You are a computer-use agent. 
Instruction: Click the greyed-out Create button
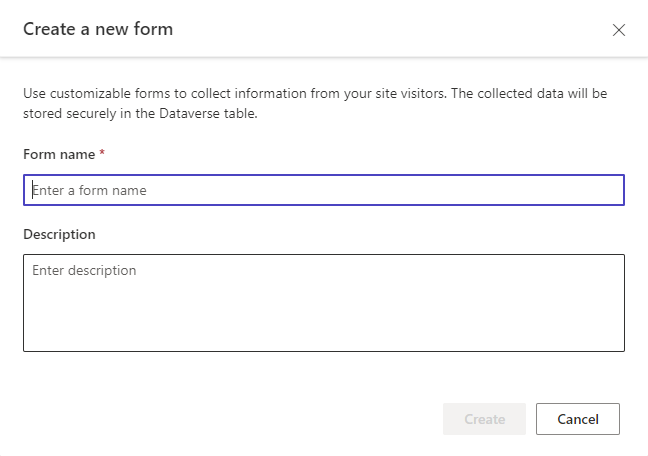pos(485,419)
